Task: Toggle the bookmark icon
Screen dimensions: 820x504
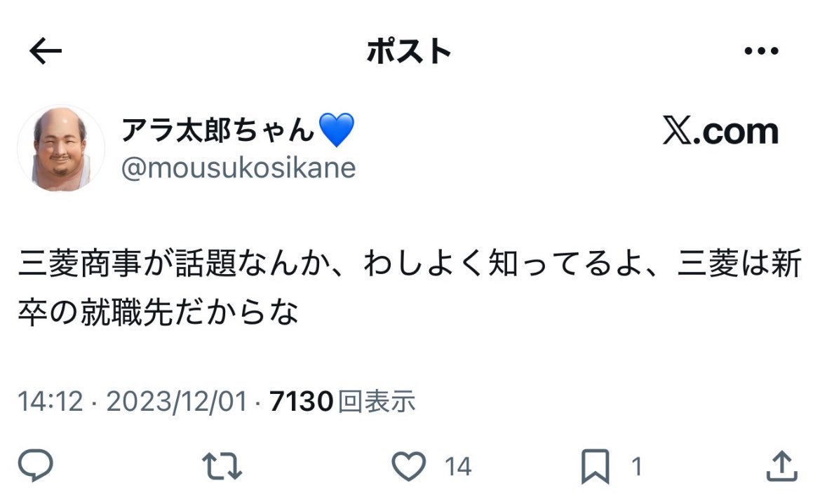Action: coord(596,466)
